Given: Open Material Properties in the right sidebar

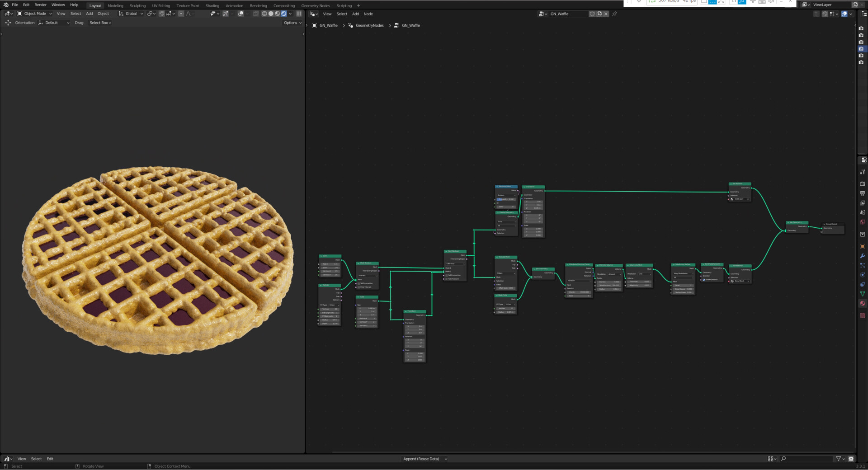Looking at the screenshot, I should [x=863, y=303].
